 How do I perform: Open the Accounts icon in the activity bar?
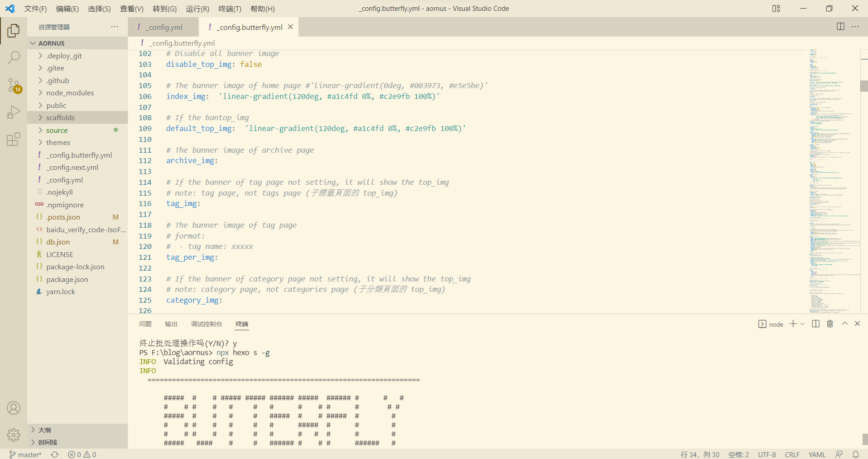tap(14, 407)
